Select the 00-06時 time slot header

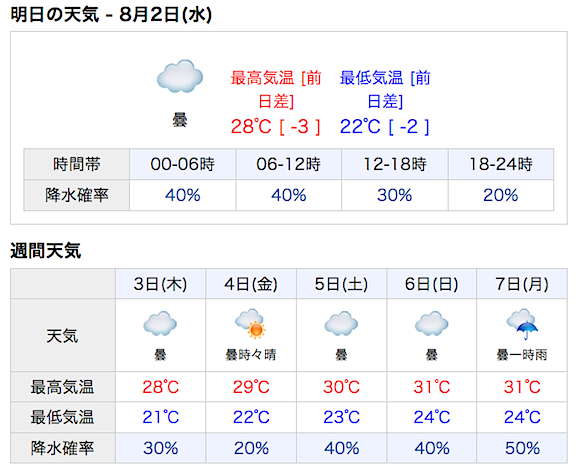[183, 164]
